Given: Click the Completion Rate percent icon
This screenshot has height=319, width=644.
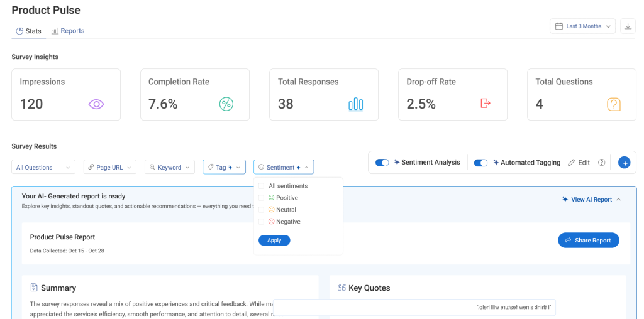Looking at the screenshot, I should [x=226, y=104].
